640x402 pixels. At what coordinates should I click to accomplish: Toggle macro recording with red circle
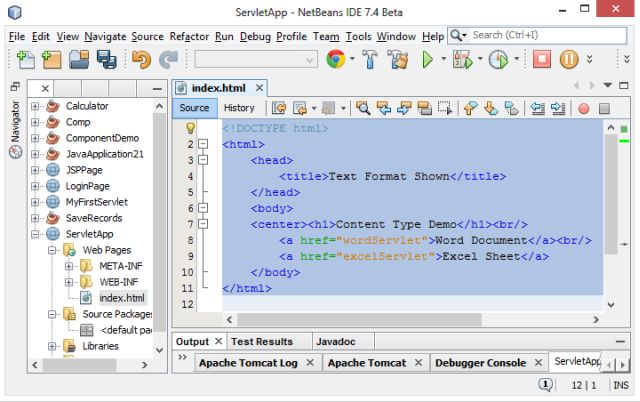click(584, 109)
